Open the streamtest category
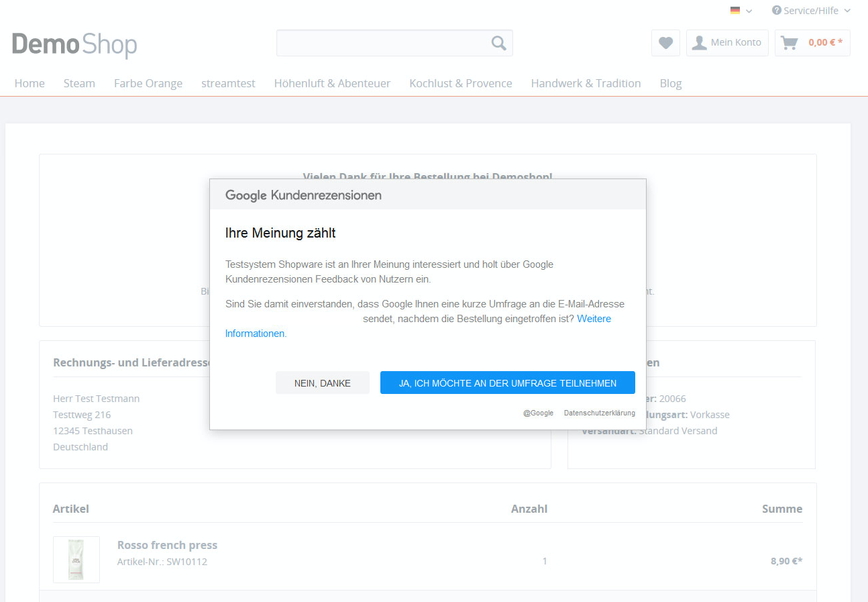The image size is (868, 602). (228, 83)
